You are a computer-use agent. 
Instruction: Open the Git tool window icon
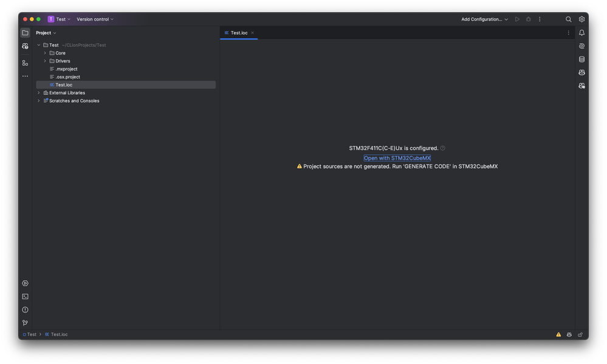(x=25, y=323)
